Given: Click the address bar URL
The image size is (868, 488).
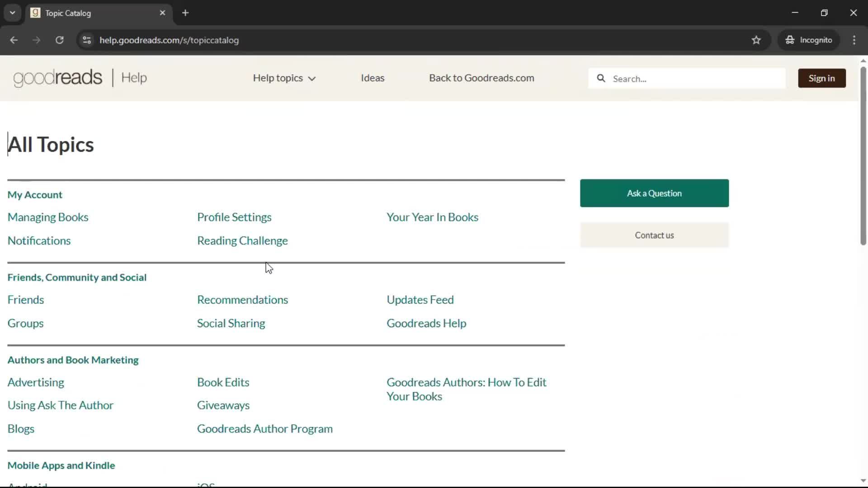Looking at the screenshot, I should tap(169, 40).
